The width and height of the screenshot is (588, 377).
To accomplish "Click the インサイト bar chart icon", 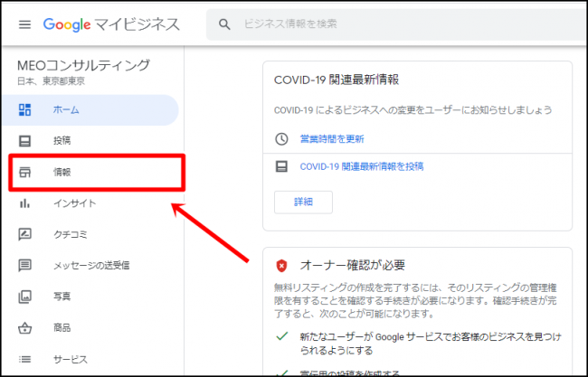I will pos(24,203).
